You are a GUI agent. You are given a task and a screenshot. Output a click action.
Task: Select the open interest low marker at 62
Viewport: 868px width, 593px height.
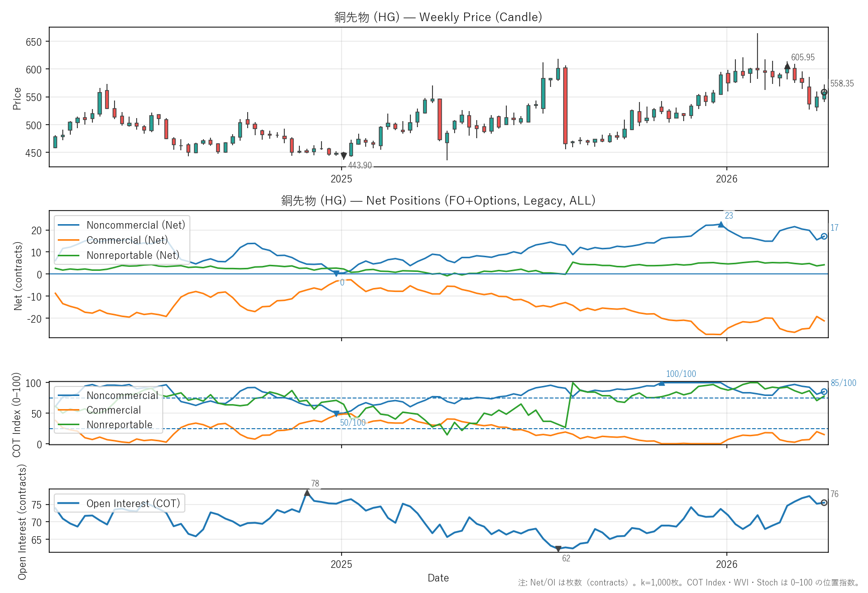pyautogui.click(x=558, y=549)
